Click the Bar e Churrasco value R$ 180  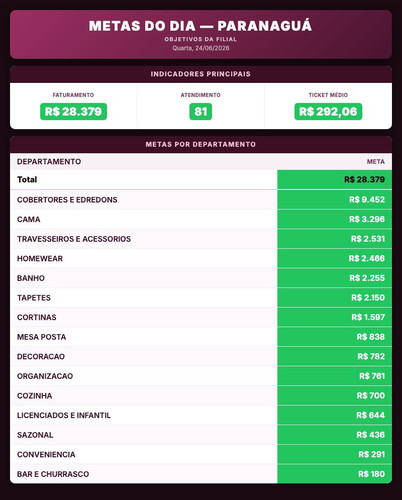[371, 474]
